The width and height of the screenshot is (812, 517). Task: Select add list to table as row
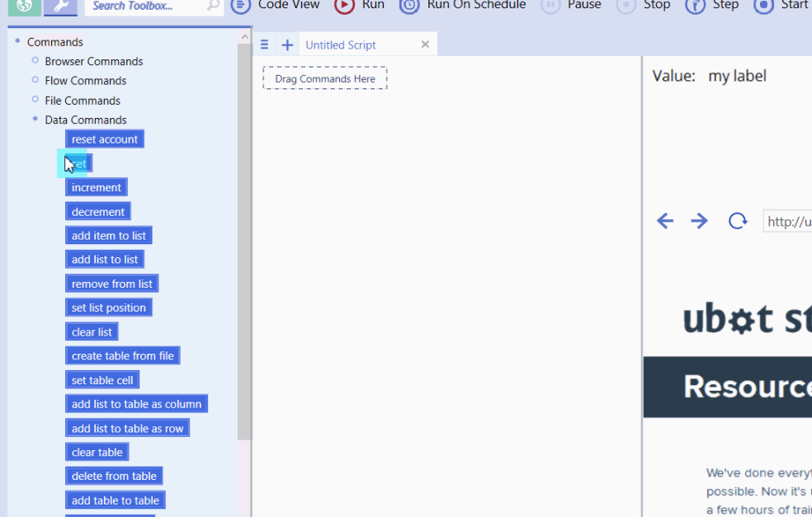[127, 428]
